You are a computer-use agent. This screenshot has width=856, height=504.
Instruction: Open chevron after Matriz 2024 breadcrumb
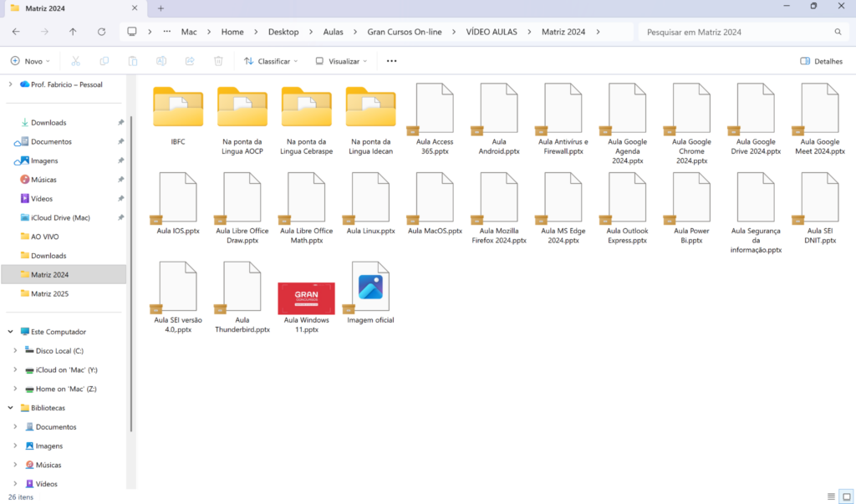tap(599, 33)
